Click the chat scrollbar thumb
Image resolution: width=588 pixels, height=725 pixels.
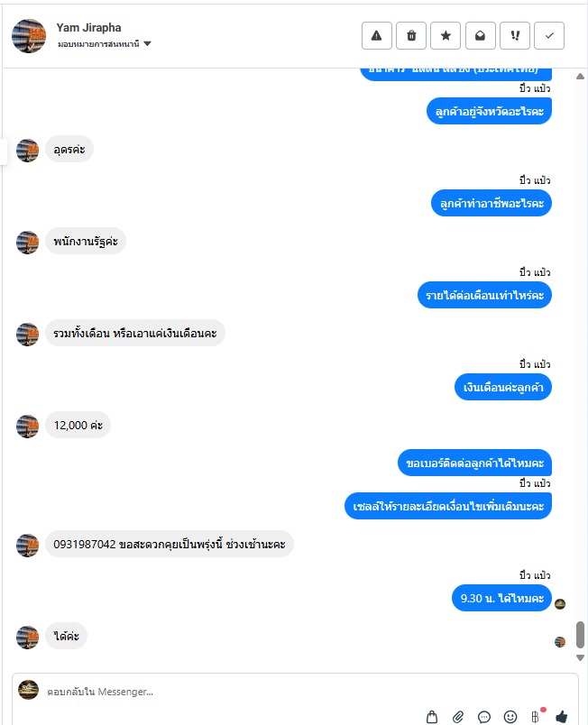(x=581, y=635)
